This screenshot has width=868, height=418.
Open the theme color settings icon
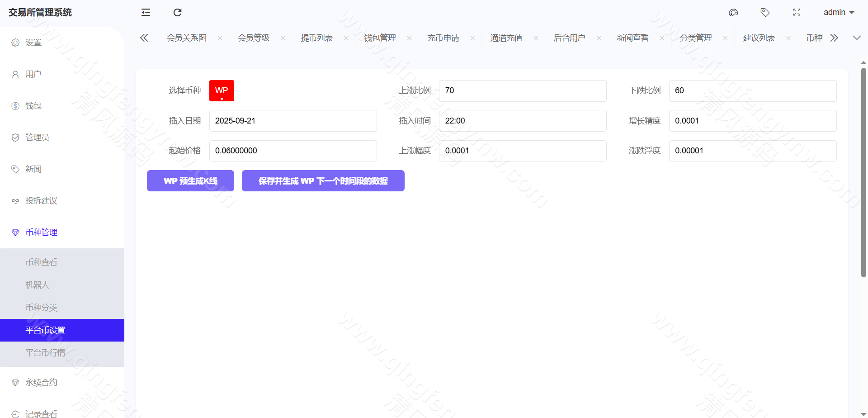[x=733, y=12]
